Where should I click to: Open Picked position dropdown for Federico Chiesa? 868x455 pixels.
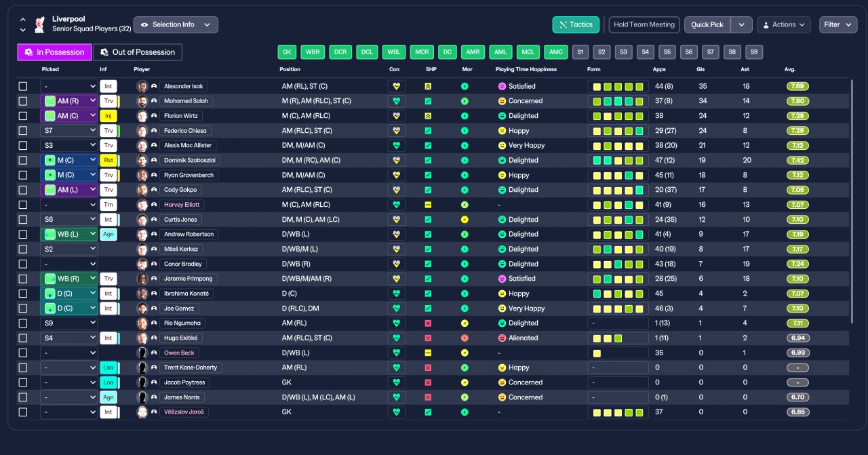point(69,131)
